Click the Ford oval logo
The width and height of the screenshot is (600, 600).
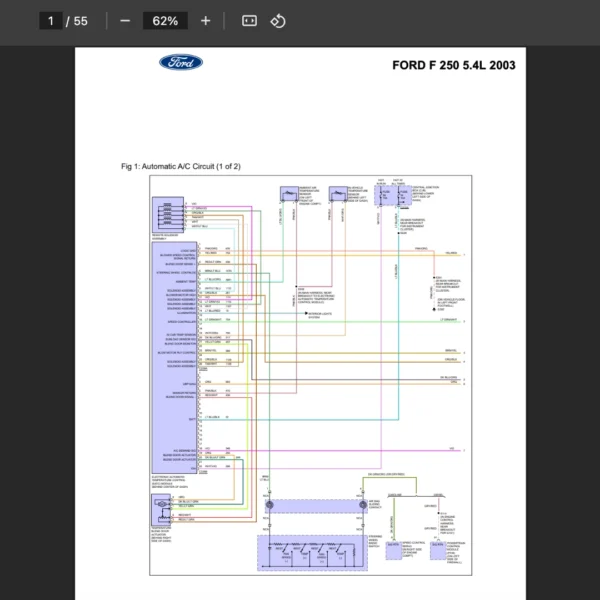pyautogui.click(x=181, y=62)
